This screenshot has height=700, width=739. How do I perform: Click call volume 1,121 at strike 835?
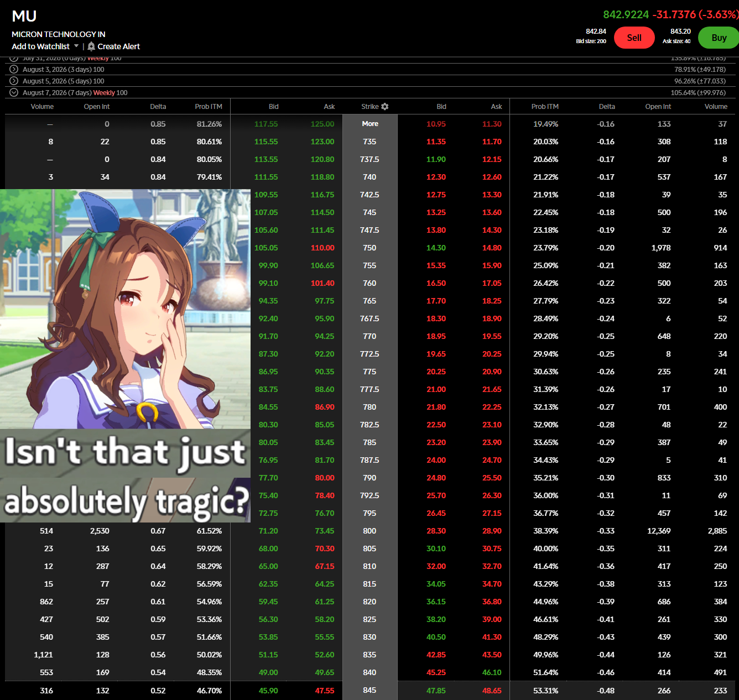43,655
